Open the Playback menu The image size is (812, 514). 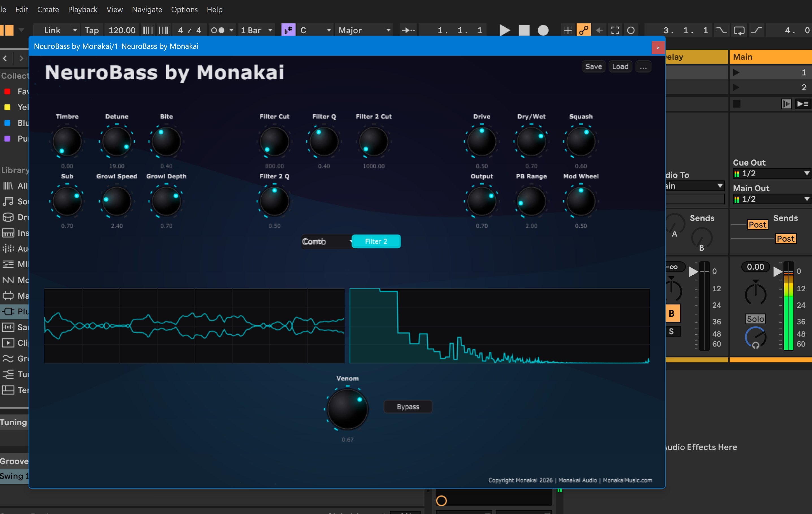point(83,9)
